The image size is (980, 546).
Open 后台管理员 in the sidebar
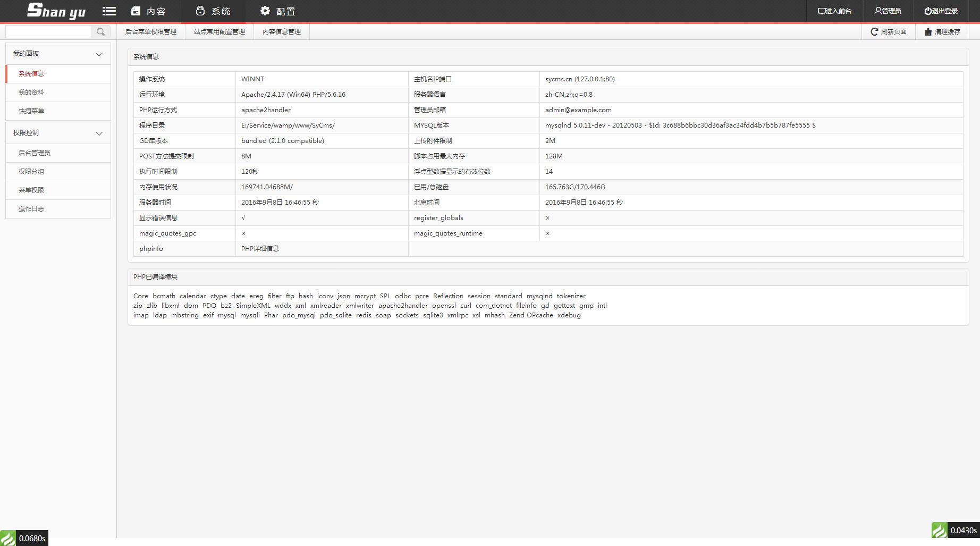(58, 153)
